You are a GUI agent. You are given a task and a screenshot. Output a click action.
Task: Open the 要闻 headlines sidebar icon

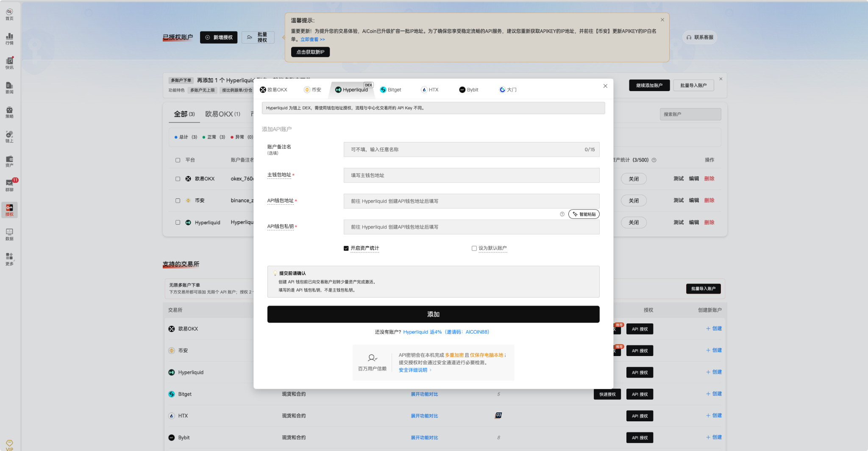(x=9, y=88)
